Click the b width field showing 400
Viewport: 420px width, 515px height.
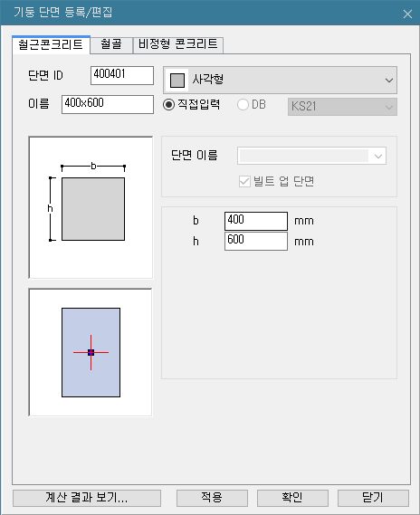tap(256, 221)
